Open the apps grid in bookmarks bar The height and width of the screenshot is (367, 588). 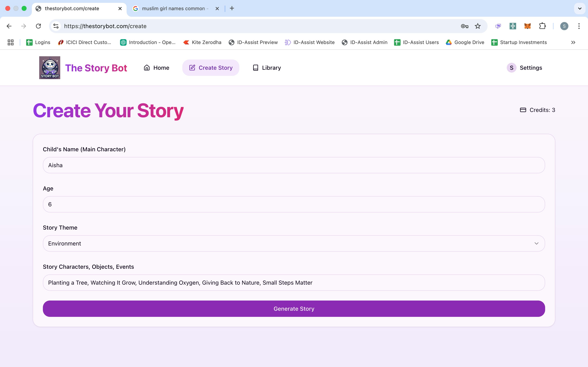[x=10, y=42]
